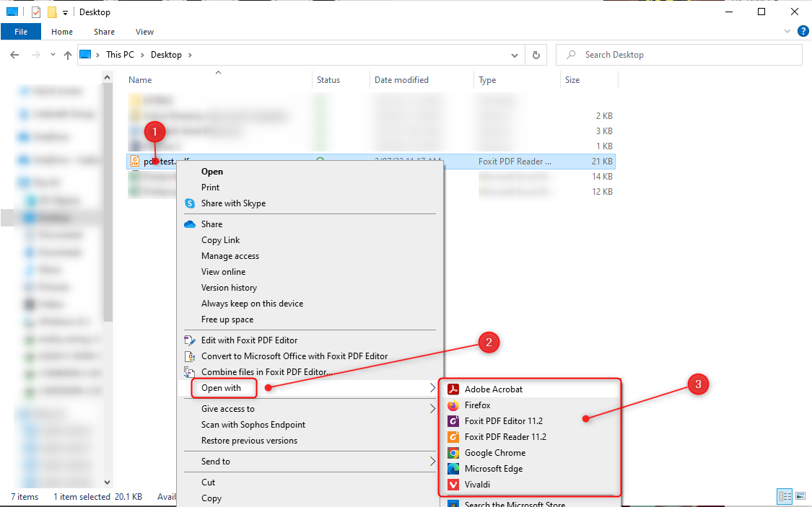
Task: Switch to the Share ribbon tab
Action: [x=104, y=32]
